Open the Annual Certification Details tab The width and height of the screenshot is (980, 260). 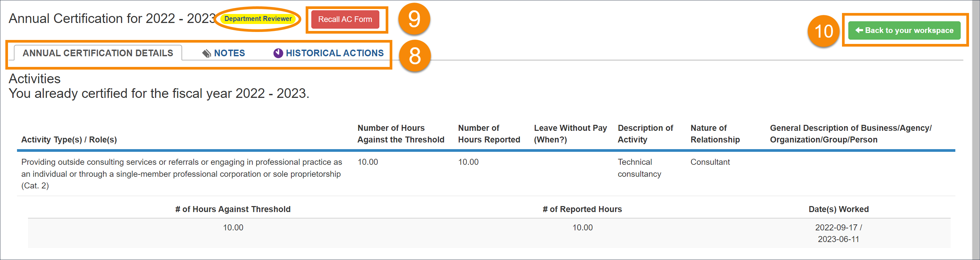[98, 53]
